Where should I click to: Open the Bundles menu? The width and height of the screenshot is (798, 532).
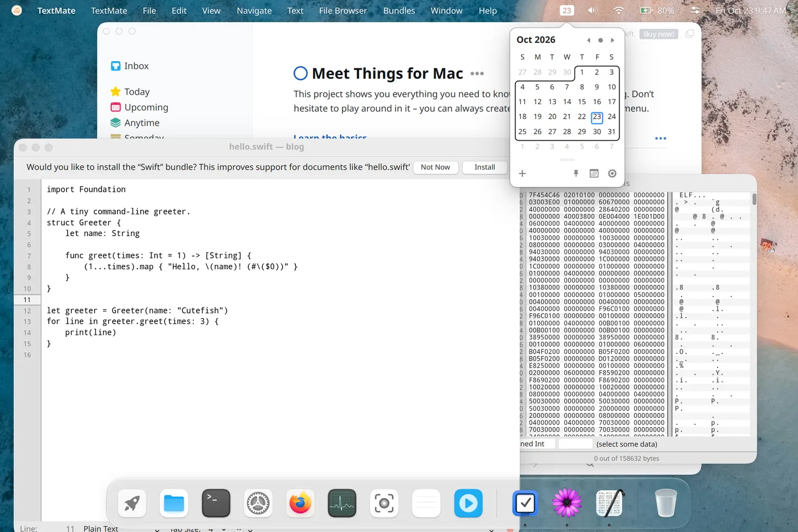coord(399,11)
